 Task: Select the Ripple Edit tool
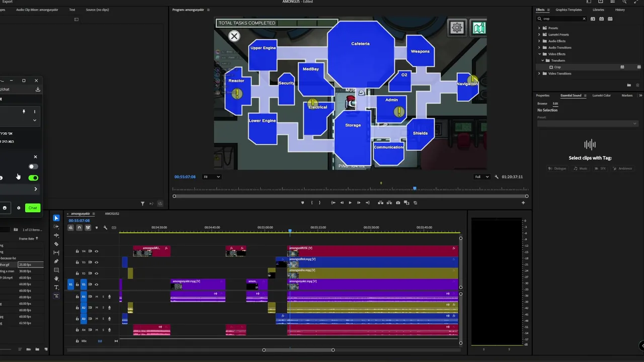[56, 235]
